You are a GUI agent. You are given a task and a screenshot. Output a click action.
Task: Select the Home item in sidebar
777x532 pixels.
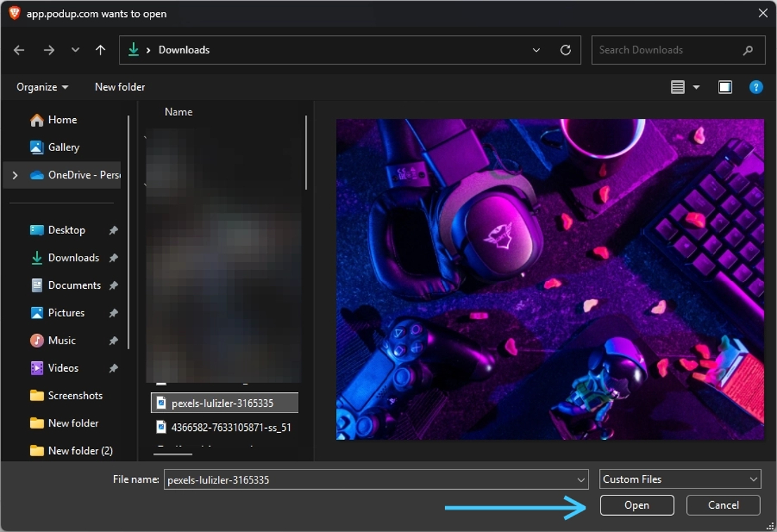pyautogui.click(x=62, y=120)
